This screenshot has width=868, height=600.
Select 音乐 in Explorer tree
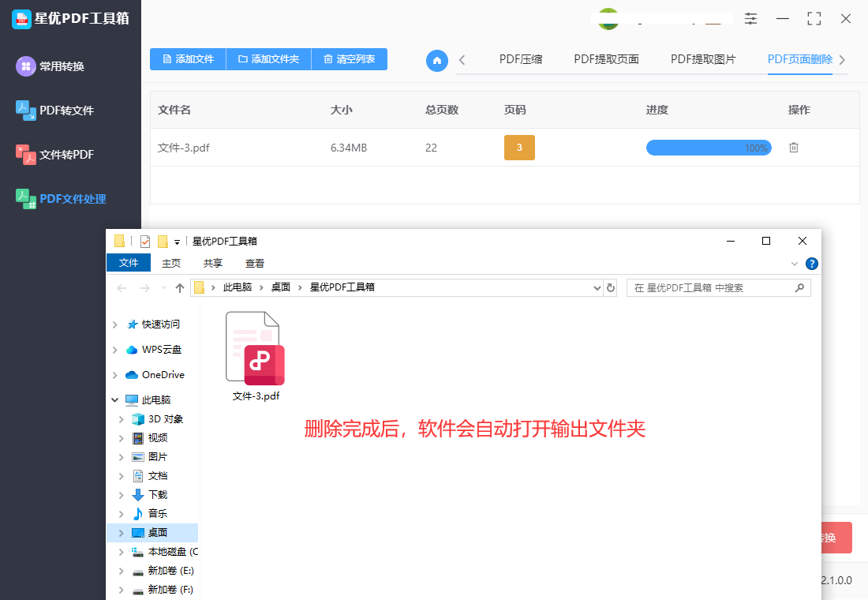click(158, 514)
